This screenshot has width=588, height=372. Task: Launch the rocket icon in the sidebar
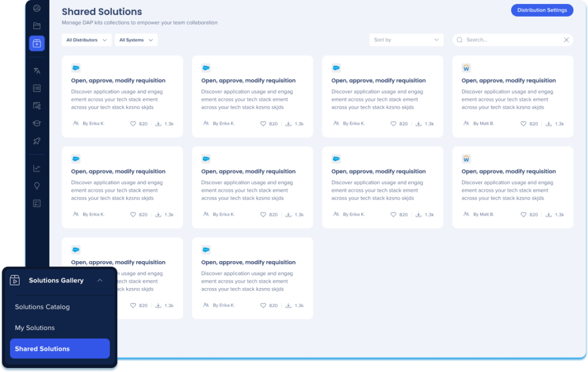36,141
